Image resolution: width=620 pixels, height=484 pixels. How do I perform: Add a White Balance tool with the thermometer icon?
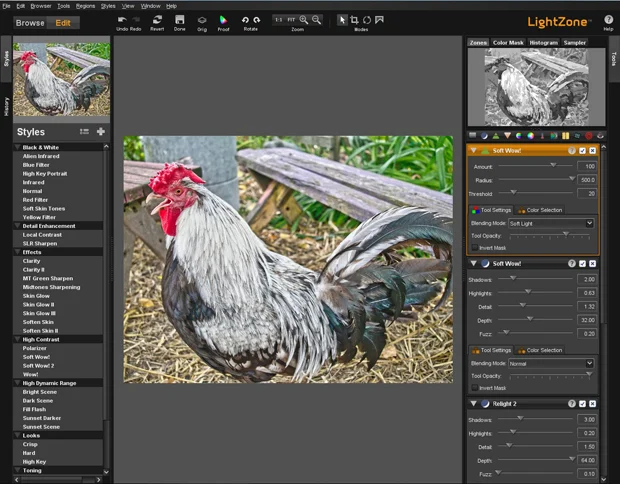pyautogui.click(x=542, y=136)
